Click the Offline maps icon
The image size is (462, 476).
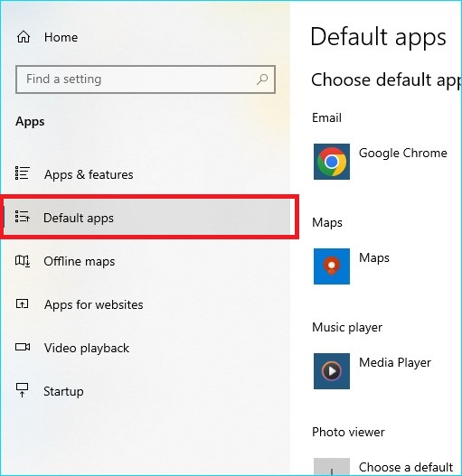(x=23, y=261)
